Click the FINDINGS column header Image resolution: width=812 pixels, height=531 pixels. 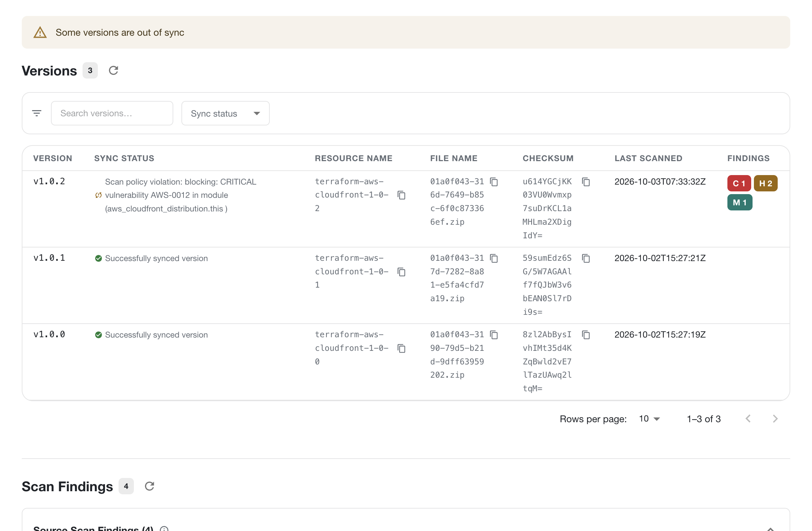pyautogui.click(x=748, y=158)
